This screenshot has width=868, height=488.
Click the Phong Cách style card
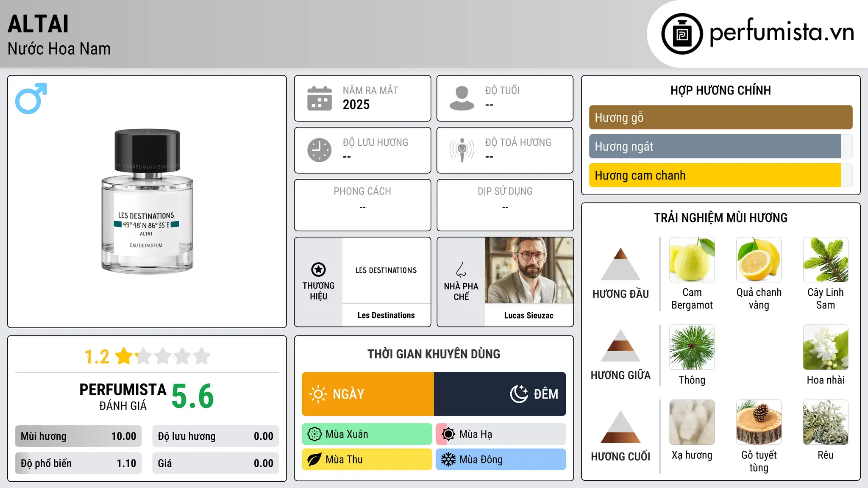pyautogui.click(x=362, y=205)
